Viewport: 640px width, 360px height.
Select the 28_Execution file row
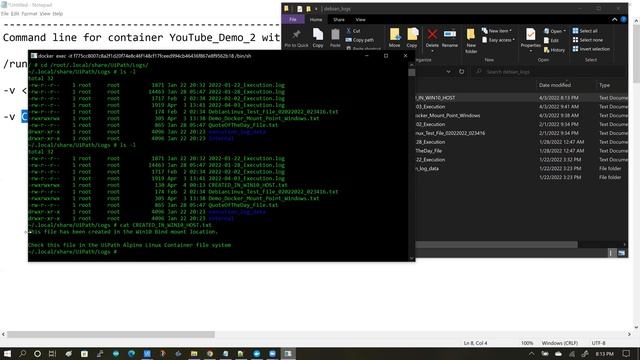click(521, 142)
